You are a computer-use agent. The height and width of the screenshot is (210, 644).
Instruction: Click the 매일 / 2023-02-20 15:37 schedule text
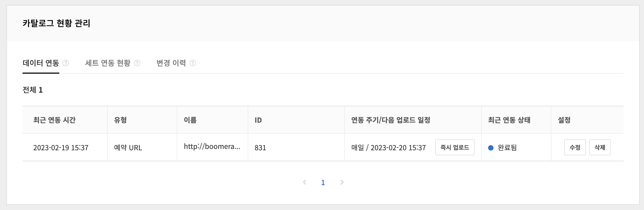point(389,148)
